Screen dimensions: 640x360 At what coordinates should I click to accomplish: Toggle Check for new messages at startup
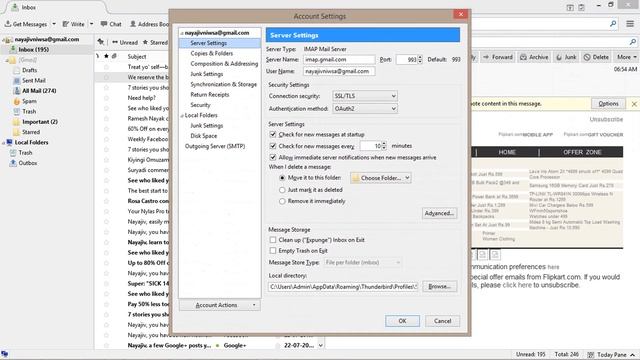273,134
